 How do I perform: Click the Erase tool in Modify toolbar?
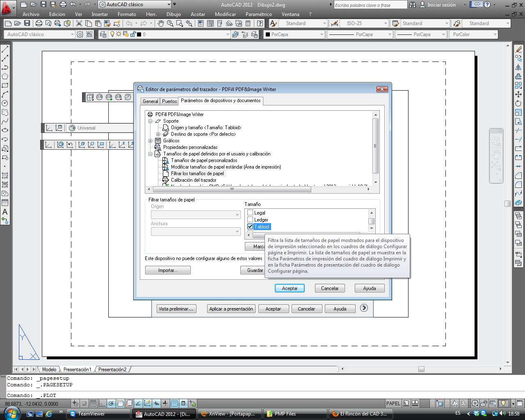point(518,49)
